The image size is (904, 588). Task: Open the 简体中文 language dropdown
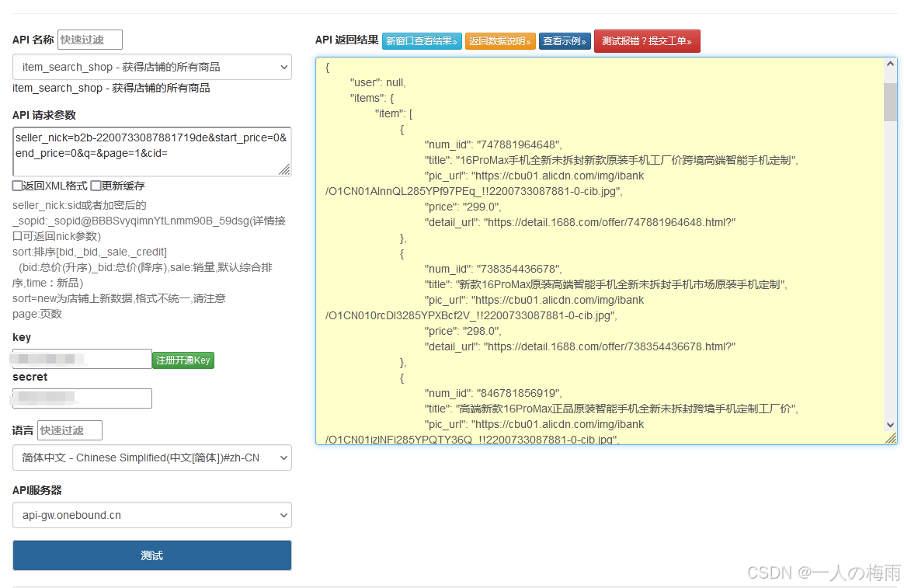[152, 458]
